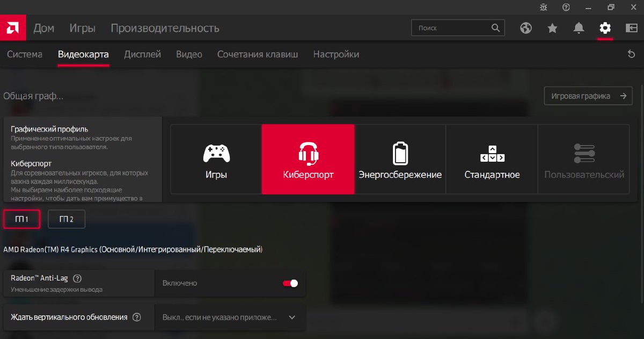Switch to Сочетания клавиш tab
Viewport: 644px width, 339px height.
[x=258, y=54]
